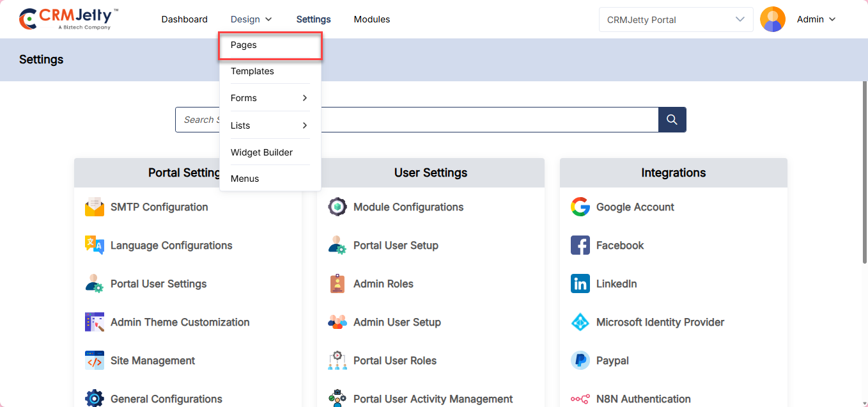868x407 pixels.
Task: Click the LinkedIn logo icon
Action: coord(580,283)
